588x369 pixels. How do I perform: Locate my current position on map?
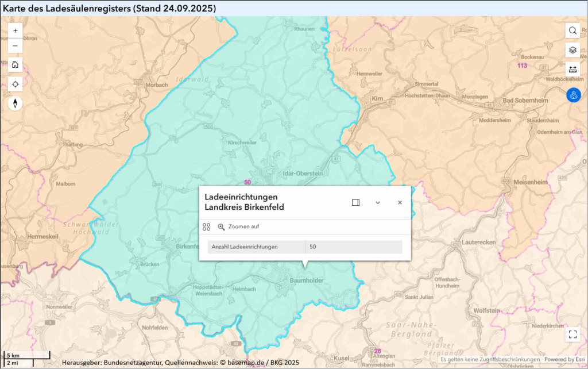tap(15, 84)
